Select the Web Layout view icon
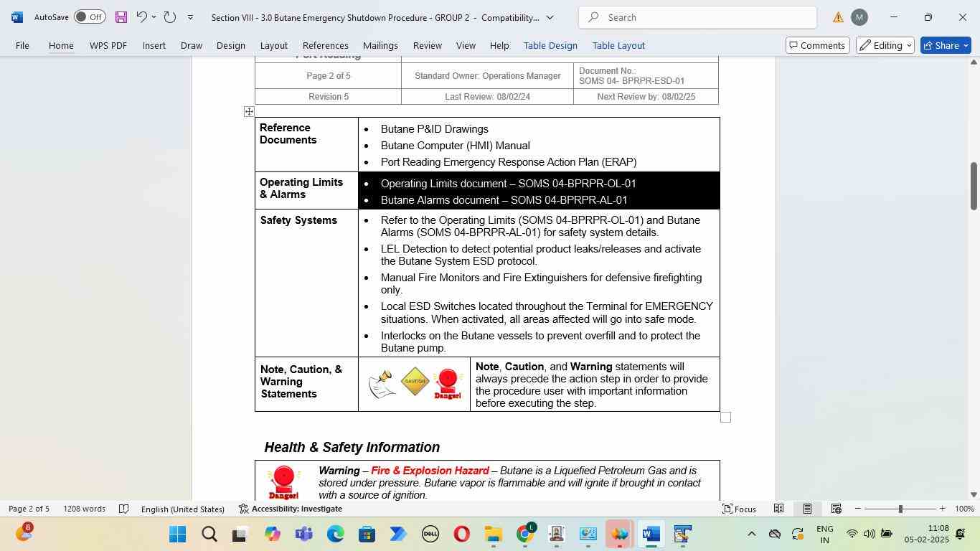This screenshot has height=551, width=980. pyautogui.click(x=836, y=509)
